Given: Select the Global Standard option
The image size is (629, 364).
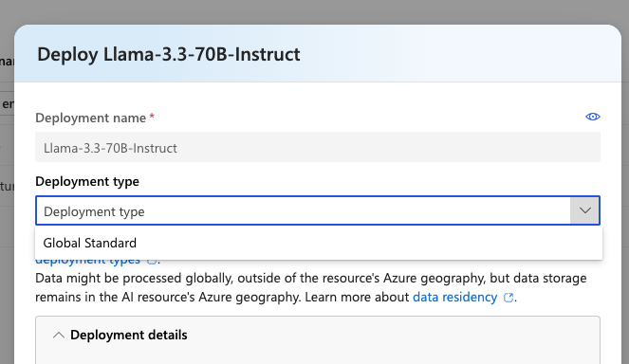Looking at the screenshot, I should [319, 243].
